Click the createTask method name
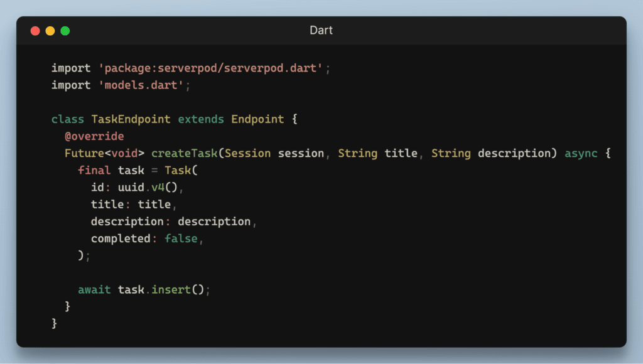The height and width of the screenshot is (364, 643). pyautogui.click(x=184, y=153)
